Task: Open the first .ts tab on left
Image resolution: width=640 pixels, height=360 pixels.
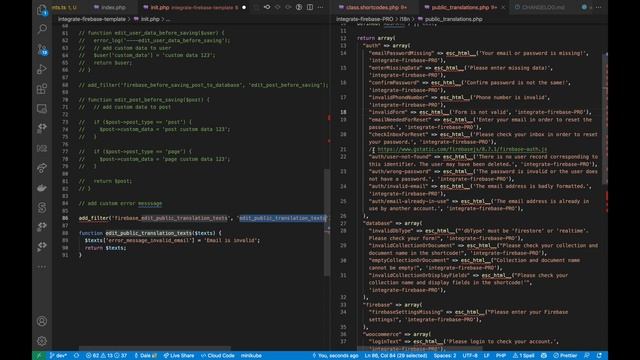Action: [64, 7]
